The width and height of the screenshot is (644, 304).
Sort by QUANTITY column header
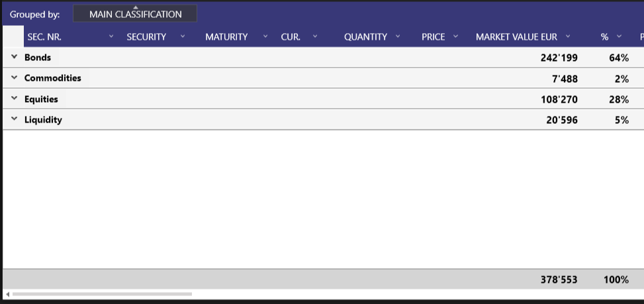pyautogui.click(x=365, y=37)
